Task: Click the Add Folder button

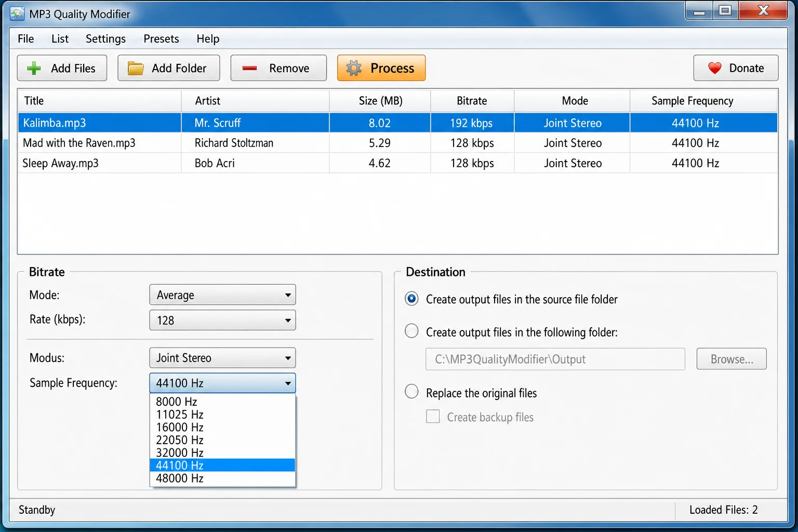Action: [x=169, y=68]
